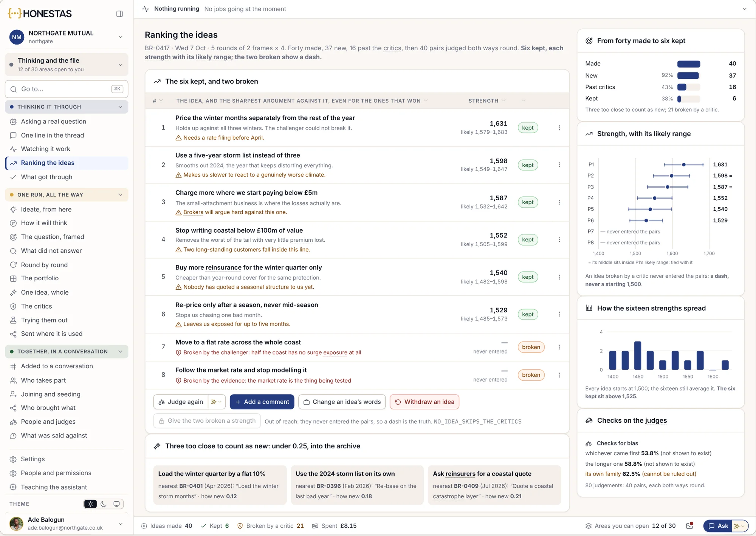
Task: Click the Spent money icon in the status bar
Action: point(315,526)
